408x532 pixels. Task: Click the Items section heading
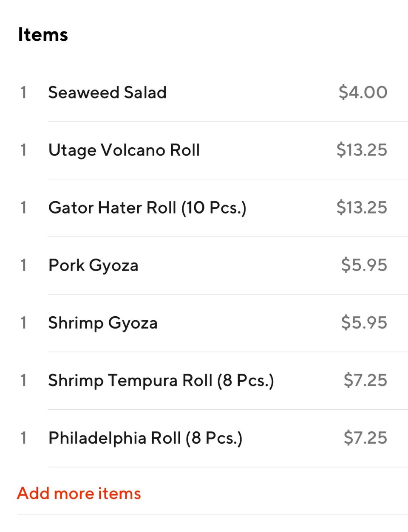point(43,35)
